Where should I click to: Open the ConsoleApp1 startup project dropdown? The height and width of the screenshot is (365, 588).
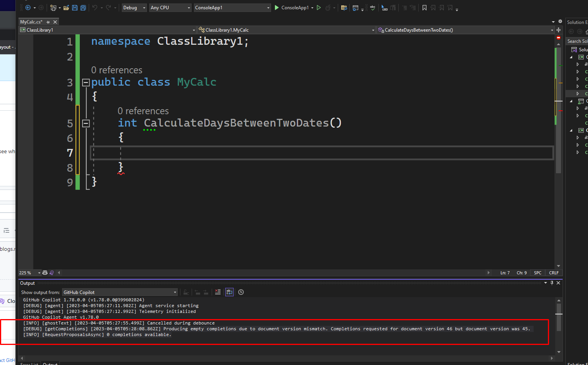coord(232,8)
